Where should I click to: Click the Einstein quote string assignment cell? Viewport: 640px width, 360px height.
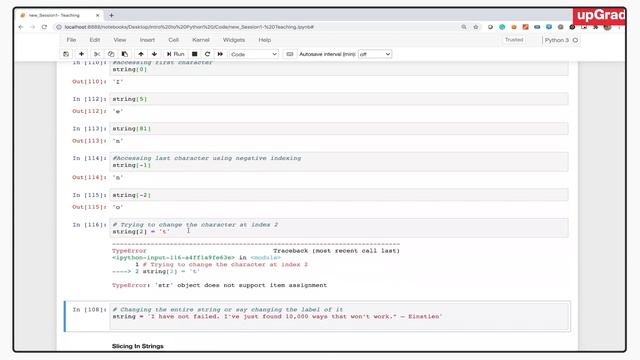tap(339, 316)
